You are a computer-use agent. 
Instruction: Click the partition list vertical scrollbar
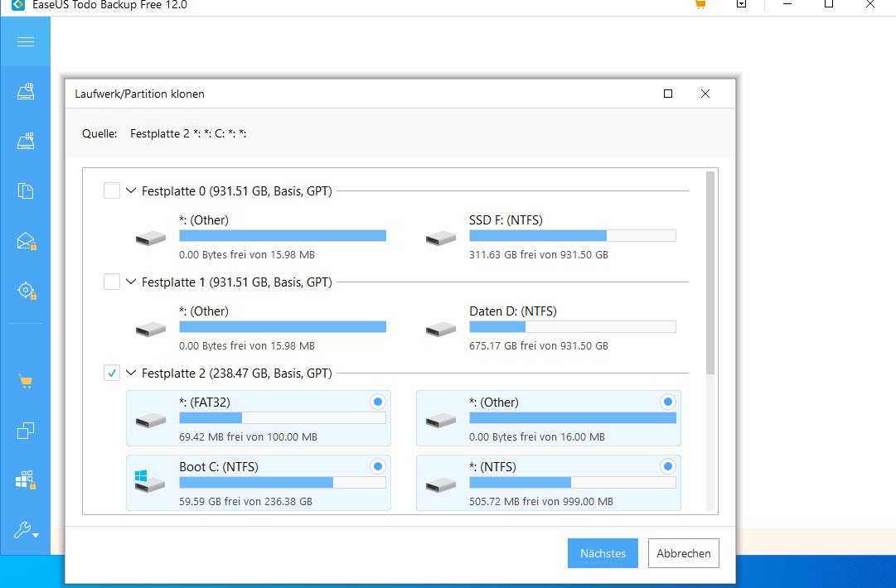point(710,273)
